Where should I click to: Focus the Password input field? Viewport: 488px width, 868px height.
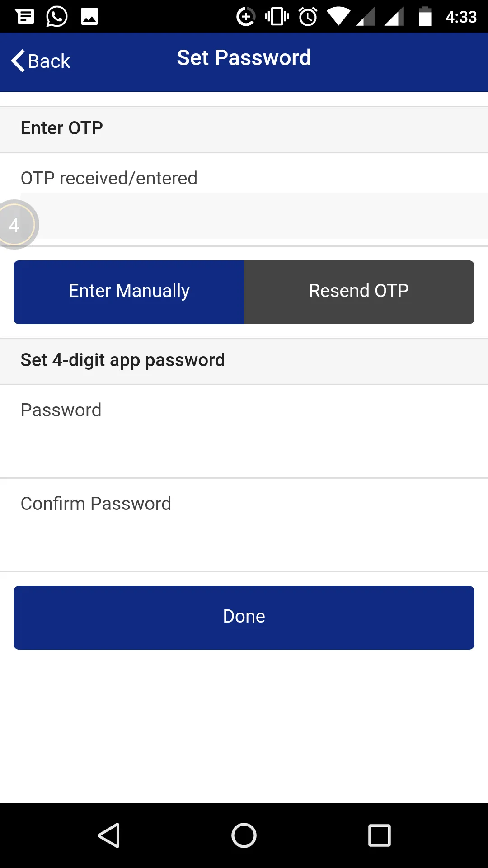244,448
